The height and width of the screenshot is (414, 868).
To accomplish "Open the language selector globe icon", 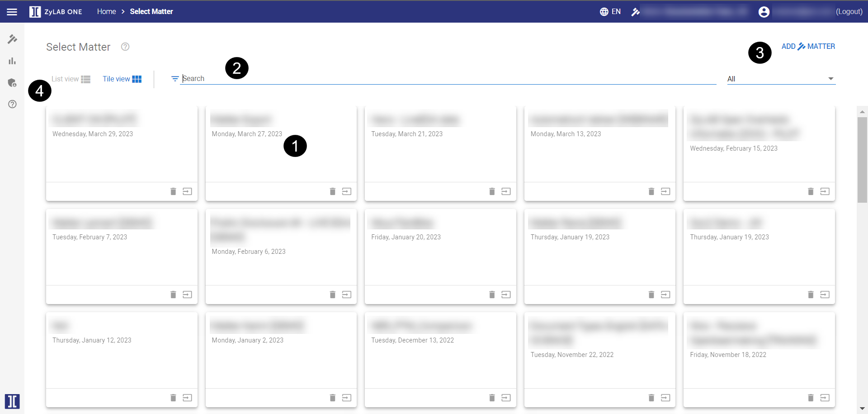I will click(604, 12).
